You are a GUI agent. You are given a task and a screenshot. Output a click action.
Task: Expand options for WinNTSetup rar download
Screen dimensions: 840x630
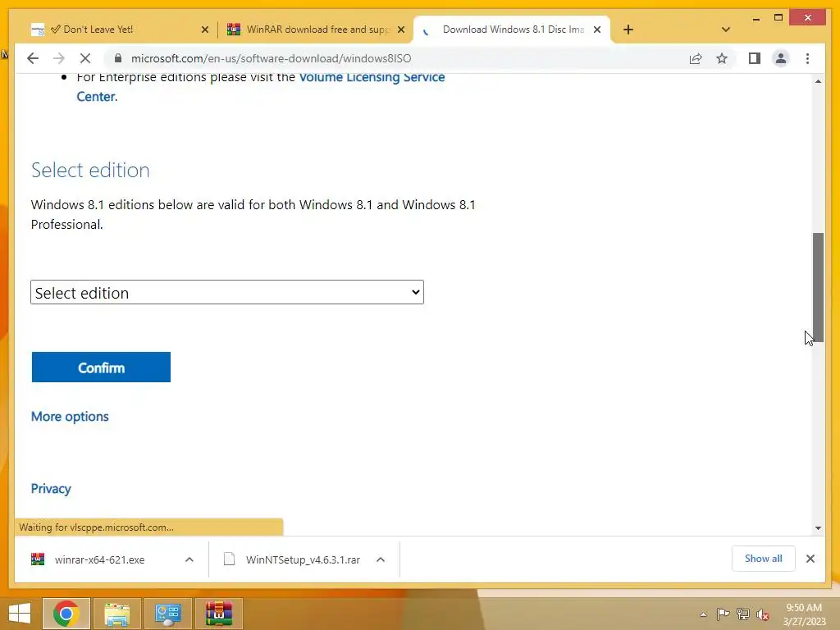(381, 559)
